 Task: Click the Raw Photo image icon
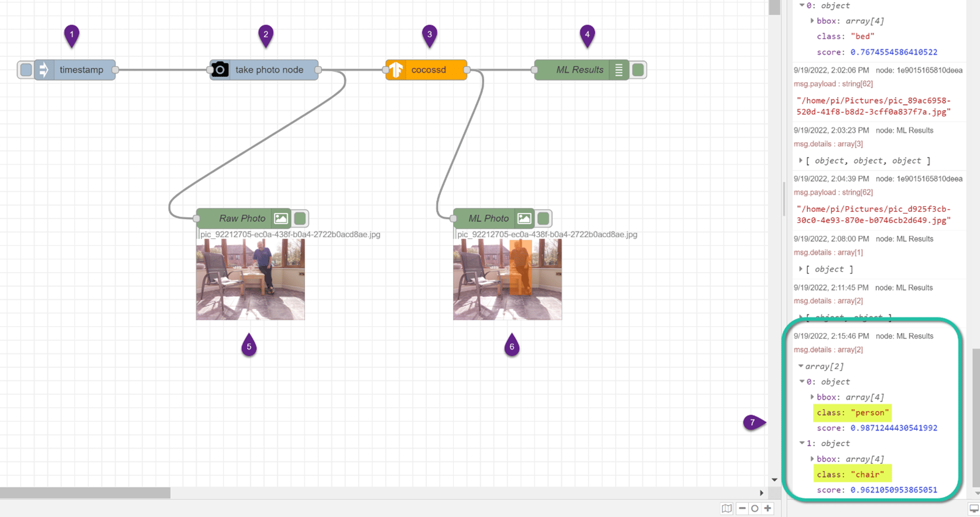pos(281,218)
